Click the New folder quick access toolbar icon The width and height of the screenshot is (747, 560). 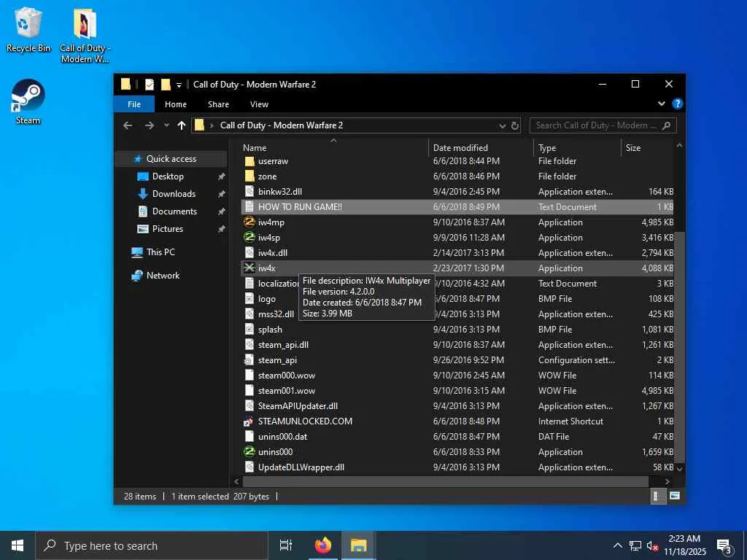tap(166, 85)
